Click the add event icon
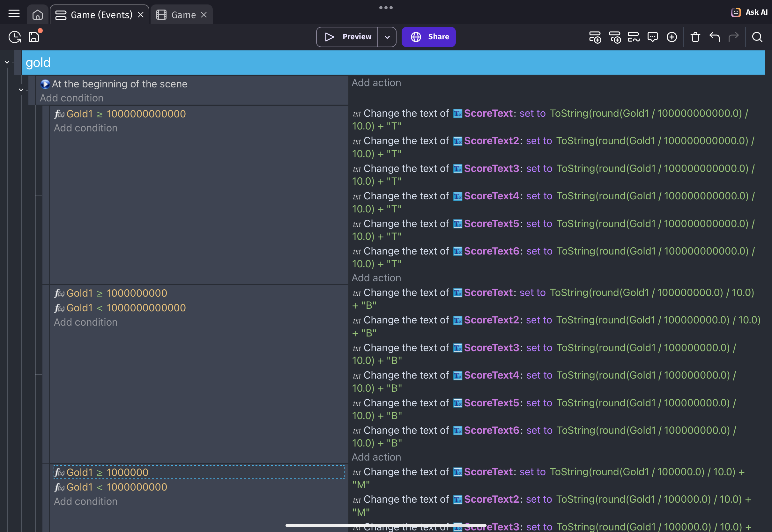The image size is (772, 532). [595, 37]
